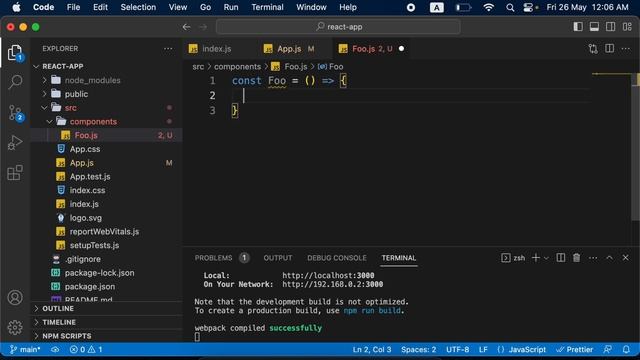Open the Customize Layout icon

click(627, 27)
